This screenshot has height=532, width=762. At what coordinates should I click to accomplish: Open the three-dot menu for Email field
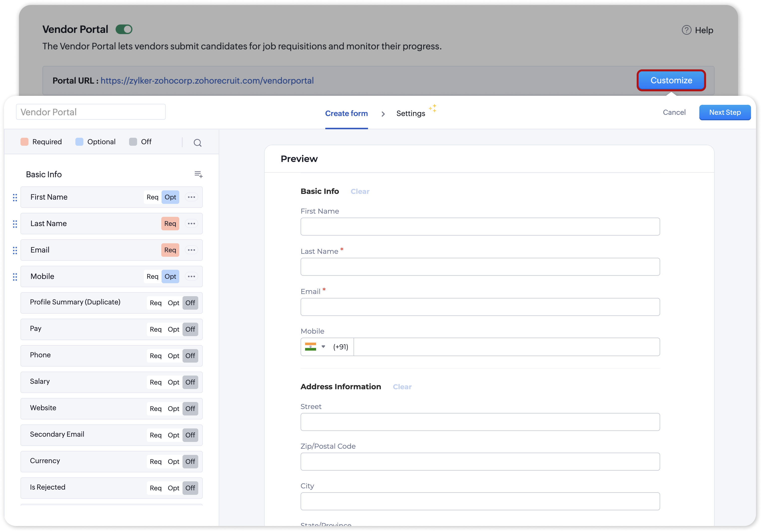coord(191,250)
